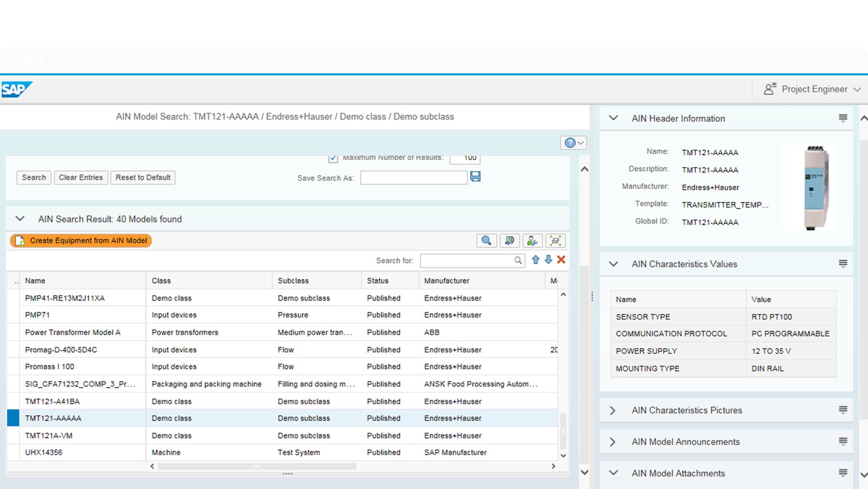Close table search with red X

[x=561, y=260]
